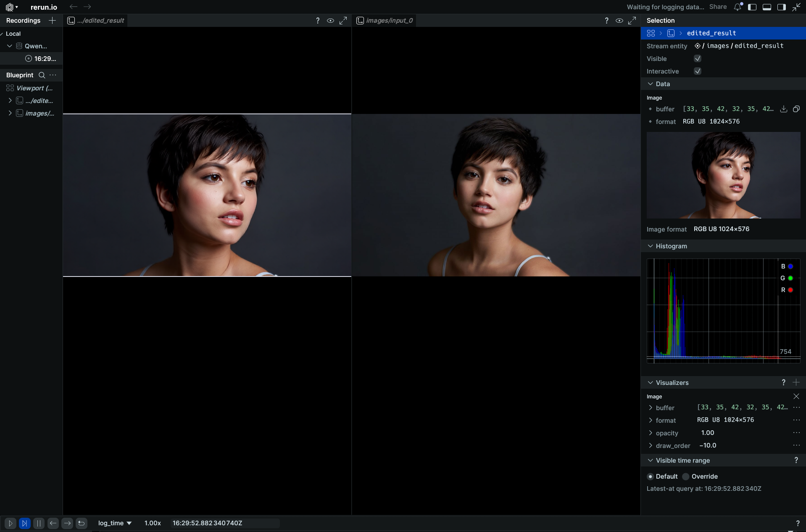
Task: Open the notifications bell icon
Action: pyautogui.click(x=738, y=7)
